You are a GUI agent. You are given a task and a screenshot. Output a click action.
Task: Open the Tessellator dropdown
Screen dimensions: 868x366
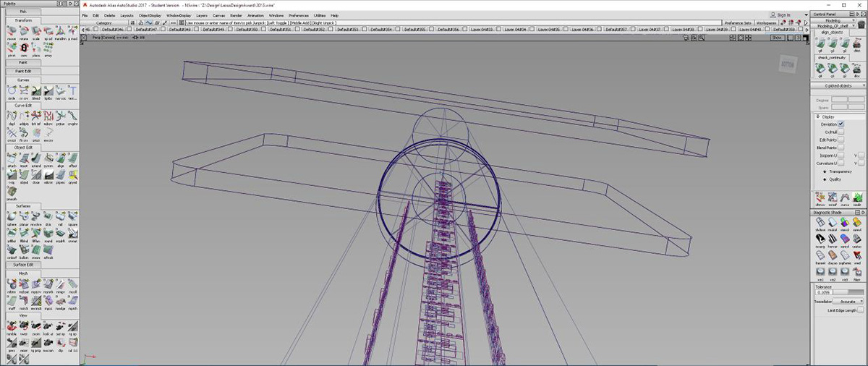coord(848,301)
